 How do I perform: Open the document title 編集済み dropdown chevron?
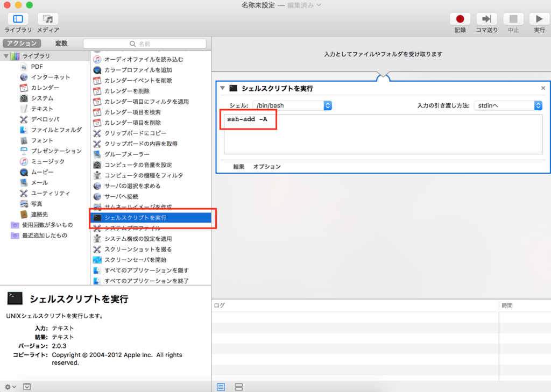(319, 5)
